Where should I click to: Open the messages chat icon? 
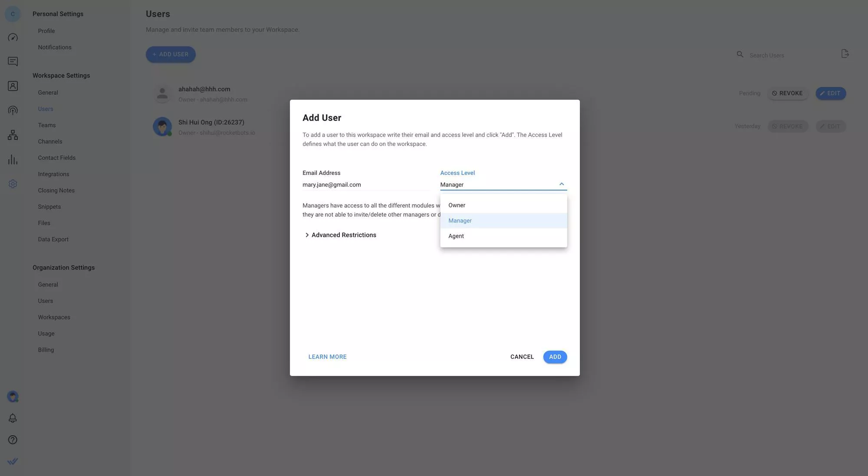click(x=13, y=61)
